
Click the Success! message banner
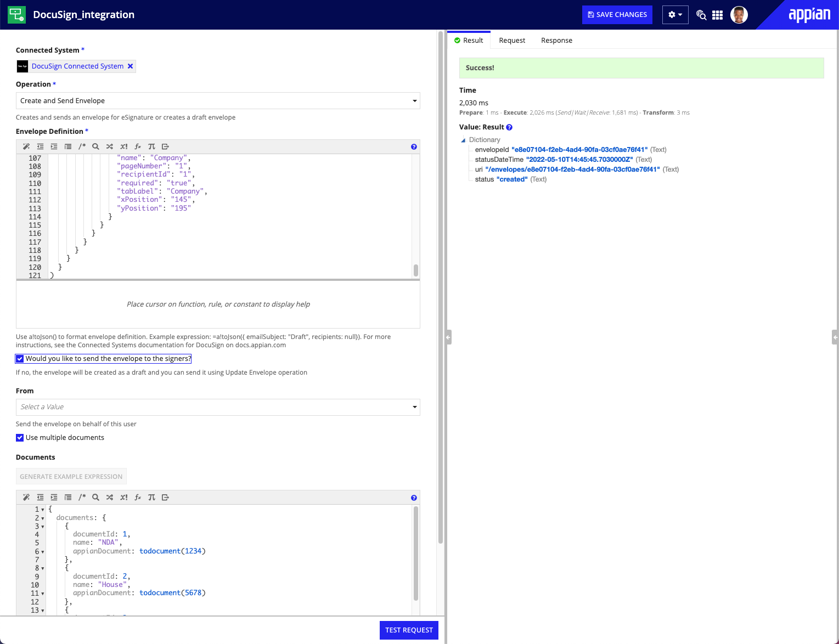641,68
